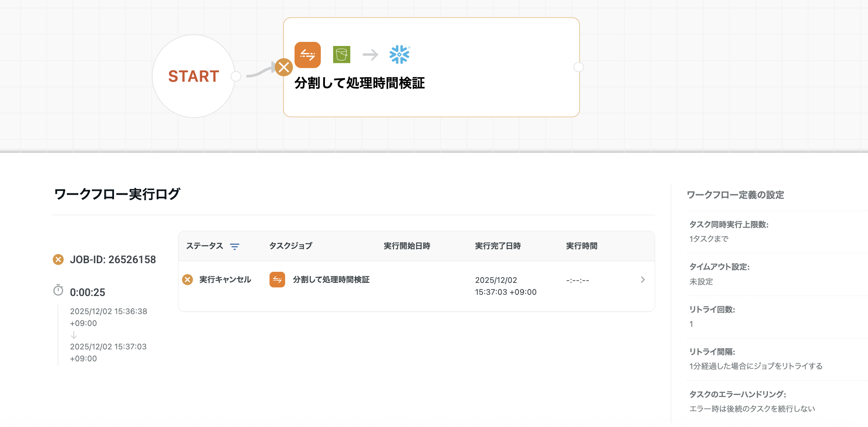Open the 分割して処理時間検証 task job link in the table
The width and height of the screenshot is (868, 427).
click(331, 280)
